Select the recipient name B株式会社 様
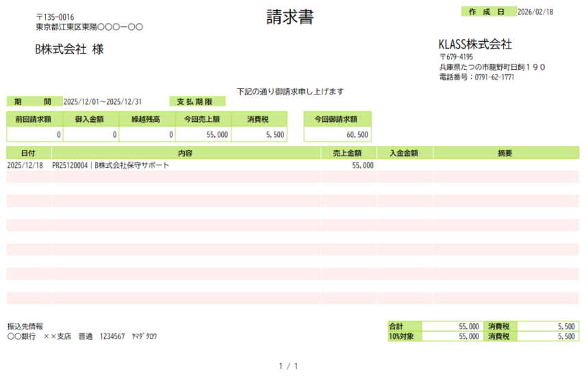This screenshot has width=588, height=387. click(70, 49)
